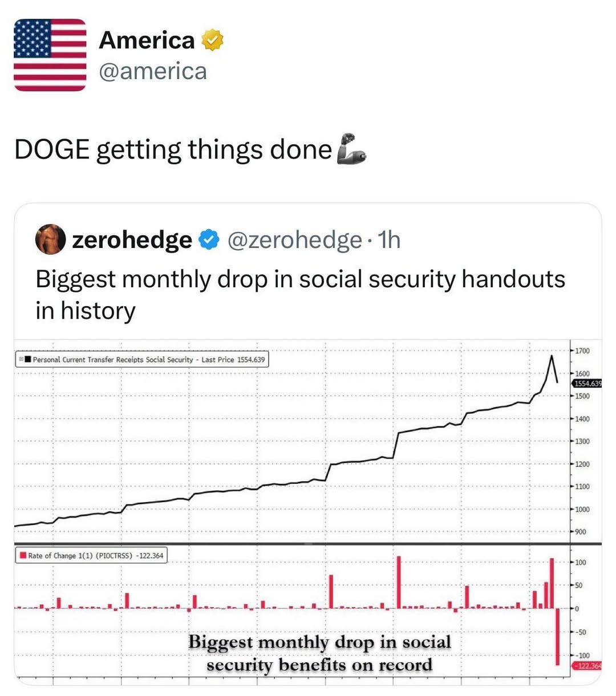Open the @zerohedge handle link
Image resolution: width=616 pixels, height=696 pixels.
(295, 240)
